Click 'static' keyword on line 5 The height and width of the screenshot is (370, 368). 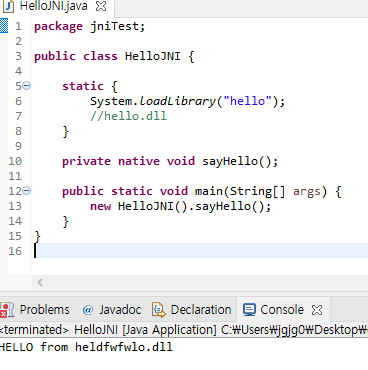coord(83,86)
